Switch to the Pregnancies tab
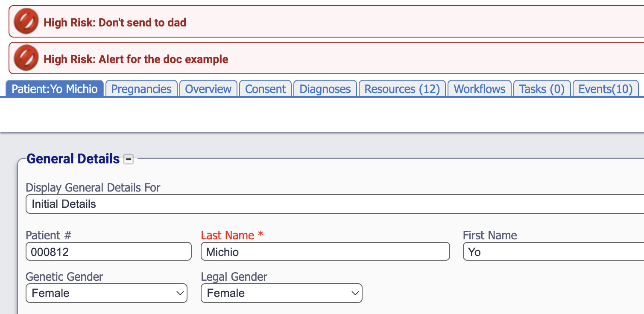 141,89
